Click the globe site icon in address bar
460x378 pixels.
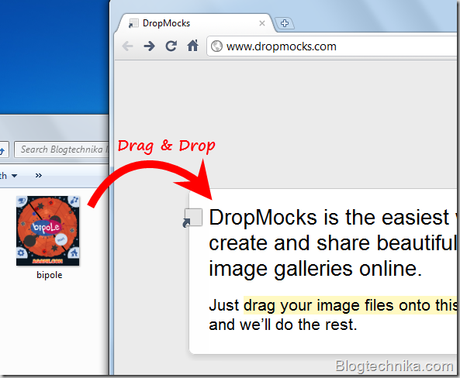[x=217, y=46]
